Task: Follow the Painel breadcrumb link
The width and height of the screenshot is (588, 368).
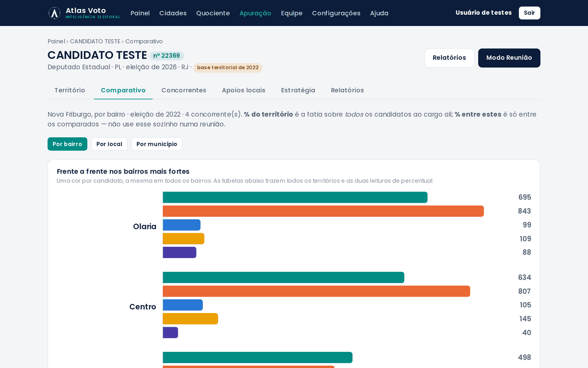Action: click(56, 41)
